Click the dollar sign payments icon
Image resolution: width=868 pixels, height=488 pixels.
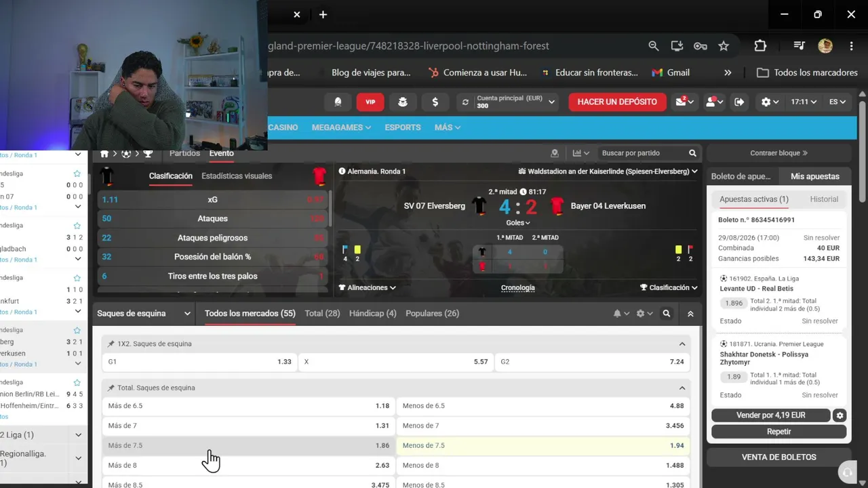point(435,102)
